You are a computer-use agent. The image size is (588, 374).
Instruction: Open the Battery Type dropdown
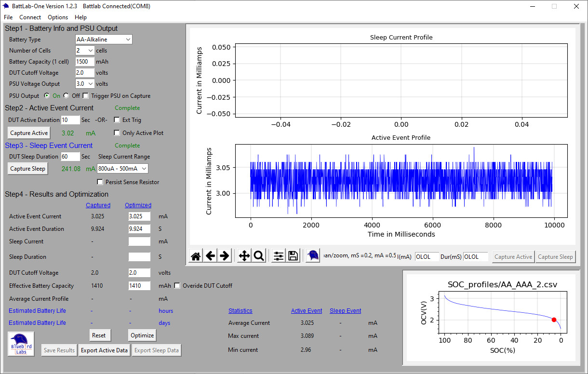point(104,40)
